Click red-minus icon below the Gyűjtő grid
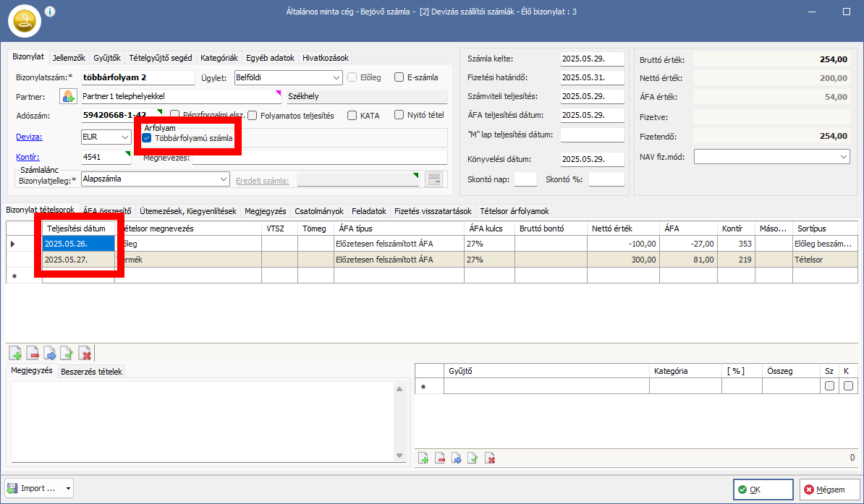Image resolution: width=864 pixels, height=504 pixels. 440,458
